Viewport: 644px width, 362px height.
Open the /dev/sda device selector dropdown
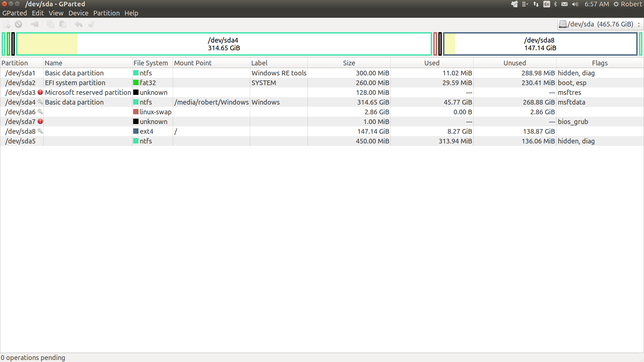pyautogui.click(x=600, y=24)
